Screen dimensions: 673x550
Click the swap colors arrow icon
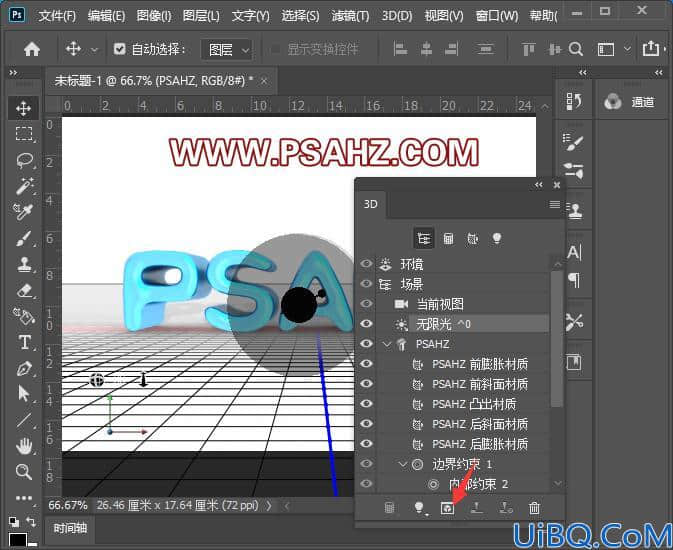pos(31,522)
